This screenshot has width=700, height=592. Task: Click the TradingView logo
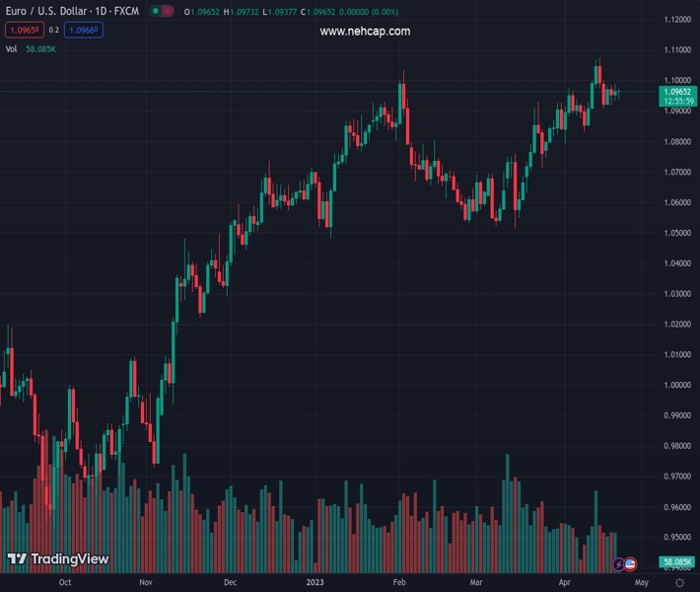click(x=57, y=559)
